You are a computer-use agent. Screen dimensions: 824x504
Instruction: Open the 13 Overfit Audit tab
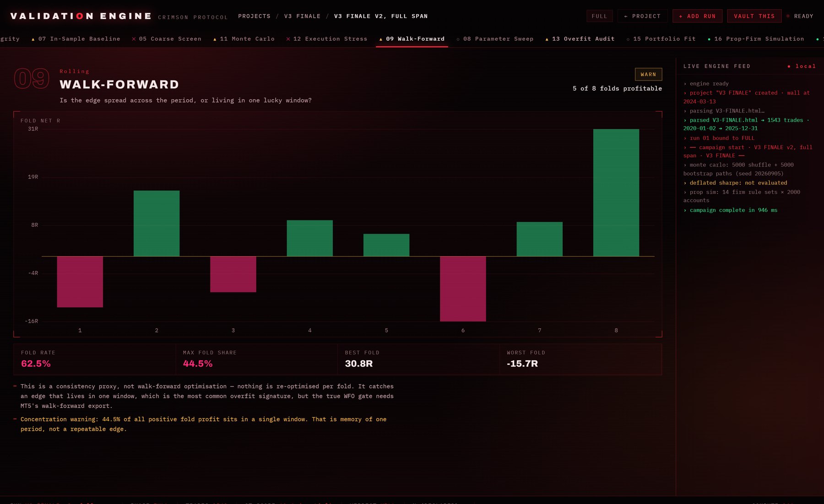pyautogui.click(x=580, y=39)
